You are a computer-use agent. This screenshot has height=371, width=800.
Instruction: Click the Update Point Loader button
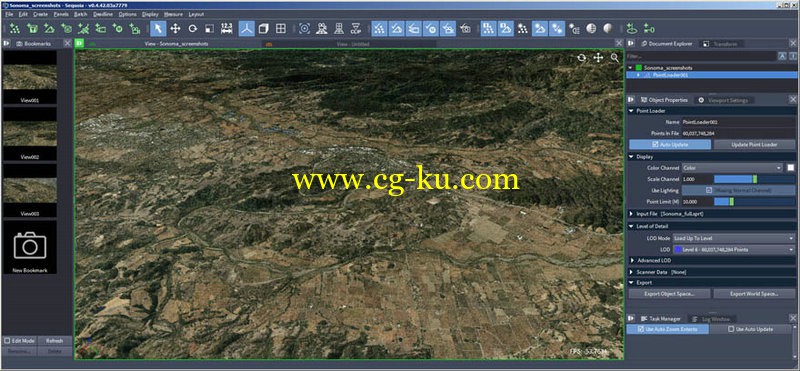point(754,144)
